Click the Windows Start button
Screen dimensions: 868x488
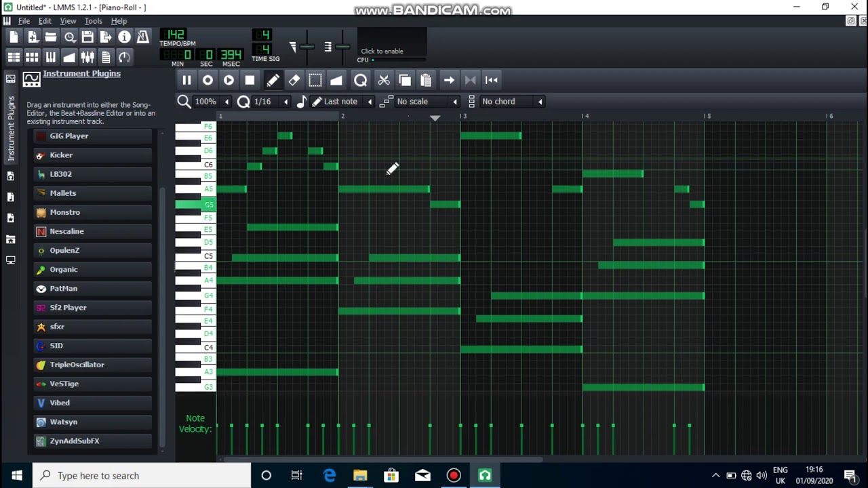[16, 476]
